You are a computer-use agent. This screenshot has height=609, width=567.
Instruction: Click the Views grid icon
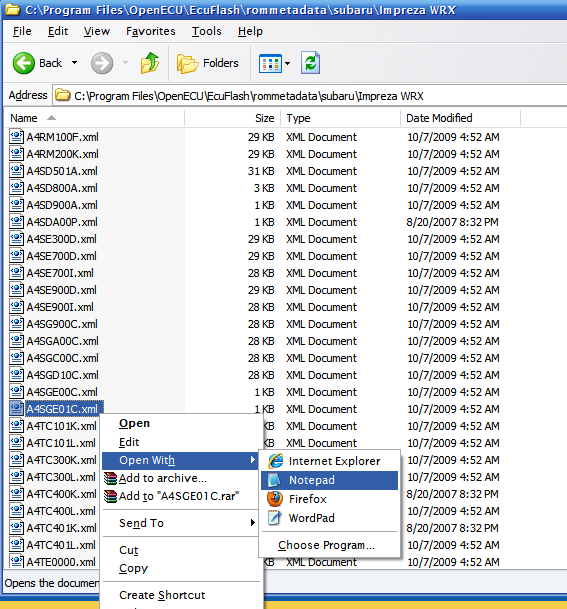pyautogui.click(x=270, y=63)
